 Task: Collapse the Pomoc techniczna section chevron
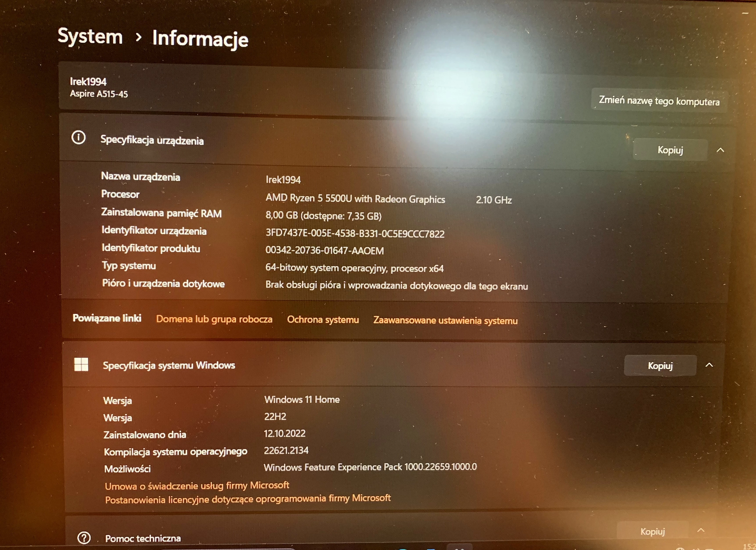[x=701, y=530]
